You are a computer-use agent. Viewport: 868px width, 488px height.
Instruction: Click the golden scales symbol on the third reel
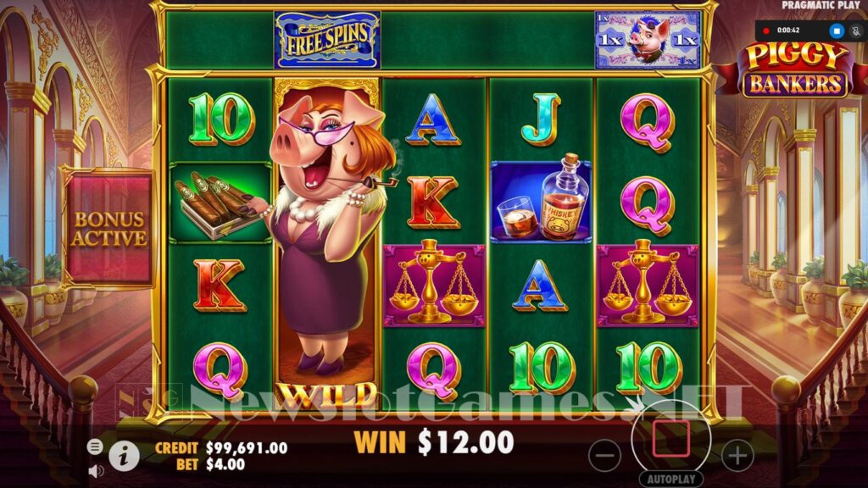pyautogui.click(x=434, y=286)
